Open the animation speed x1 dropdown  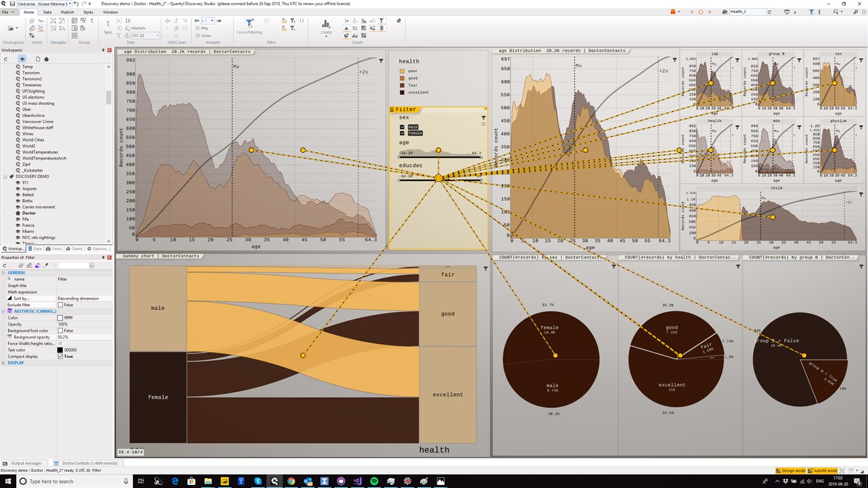click(x=211, y=20)
